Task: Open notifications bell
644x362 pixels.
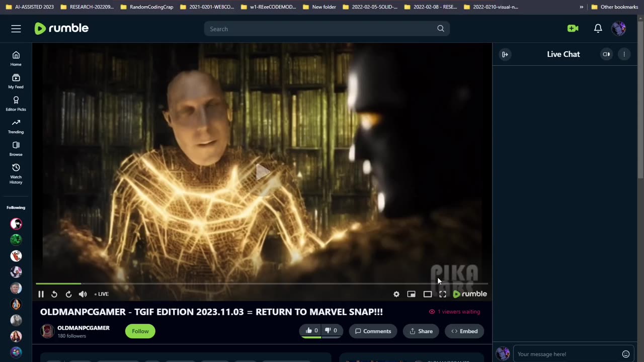Action: click(x=598, y=29)
